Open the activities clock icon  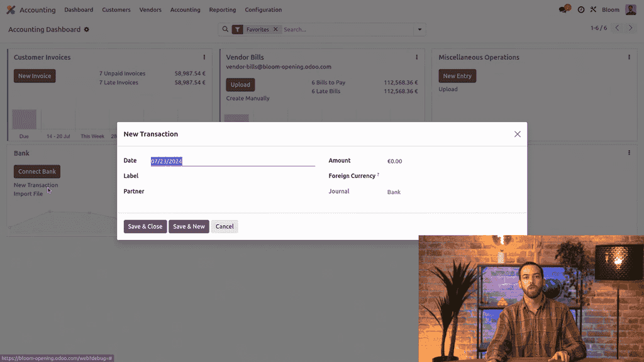pos(580,10)
